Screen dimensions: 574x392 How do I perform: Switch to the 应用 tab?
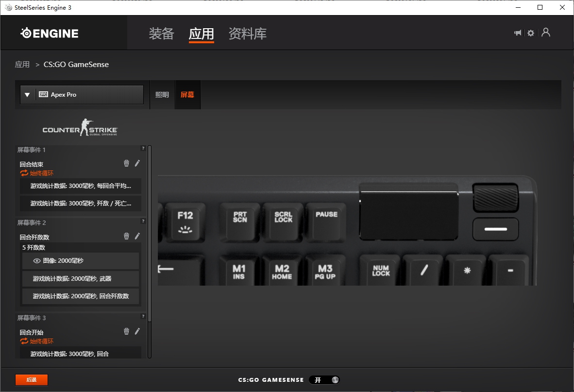202,34
